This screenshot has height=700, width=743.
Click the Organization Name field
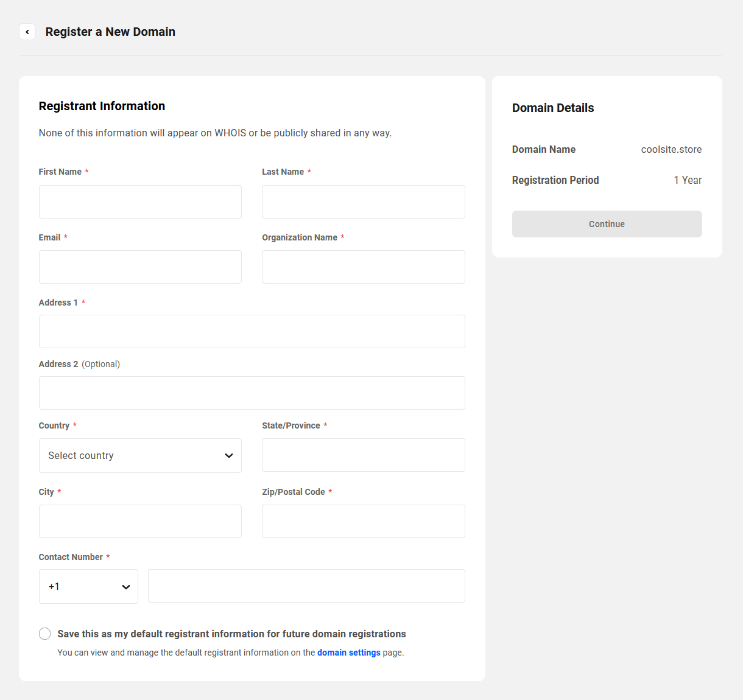tap(363, 267)
